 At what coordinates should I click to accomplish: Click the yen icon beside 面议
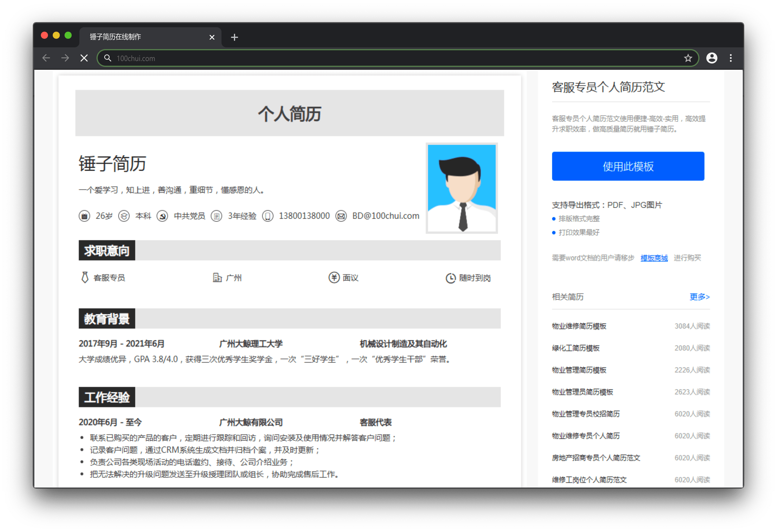coord(334,277)
